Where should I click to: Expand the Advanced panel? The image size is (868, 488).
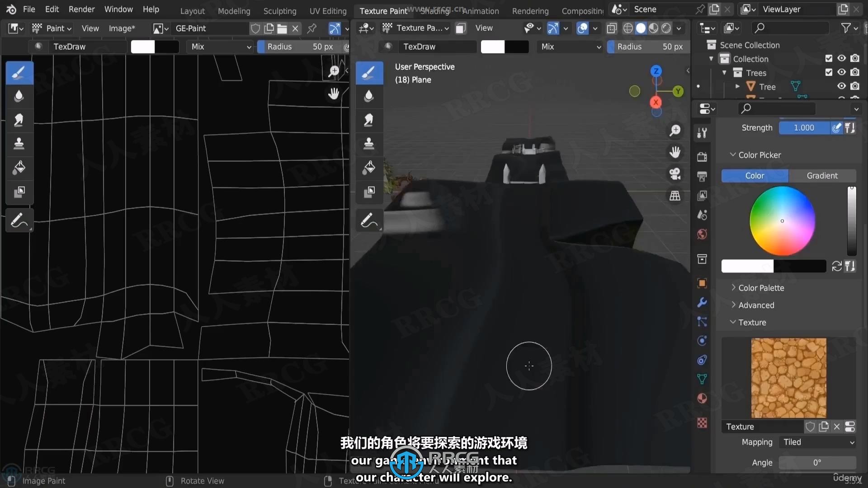[x=733, y=305]
